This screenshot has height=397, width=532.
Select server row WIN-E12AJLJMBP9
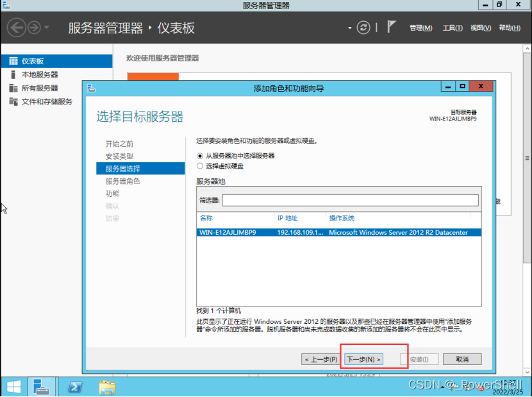click(x=338, y=233)
